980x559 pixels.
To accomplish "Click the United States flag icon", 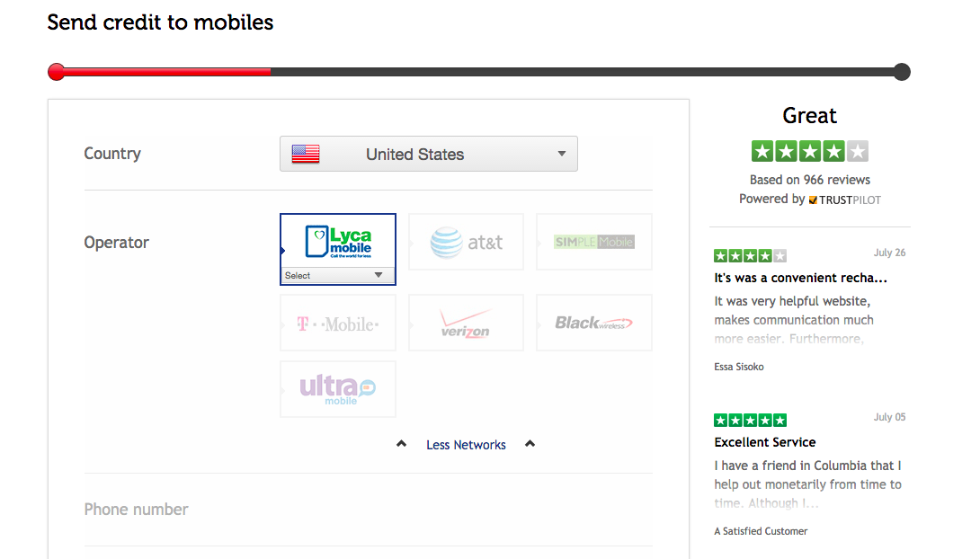I will click(x=306, y=154).
